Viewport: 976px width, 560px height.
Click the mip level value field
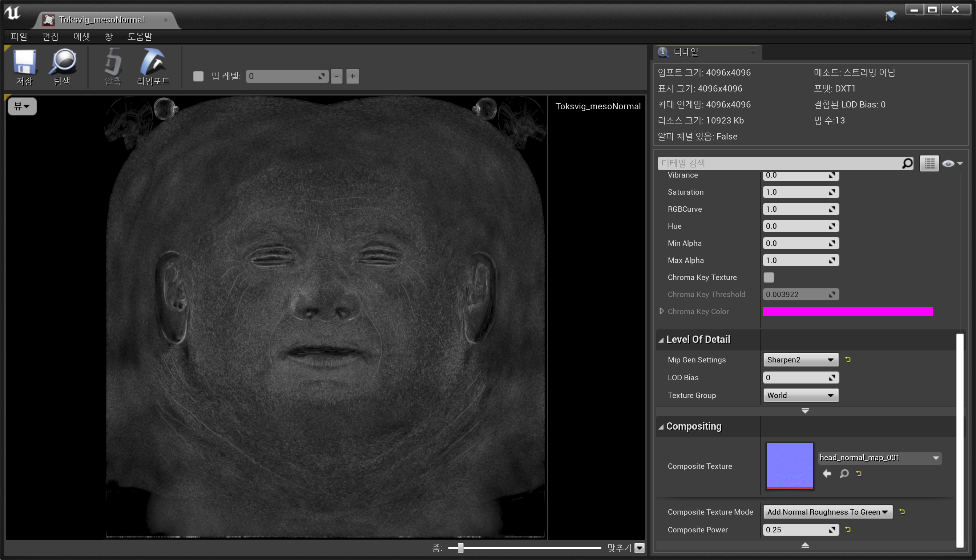(287, 76)
